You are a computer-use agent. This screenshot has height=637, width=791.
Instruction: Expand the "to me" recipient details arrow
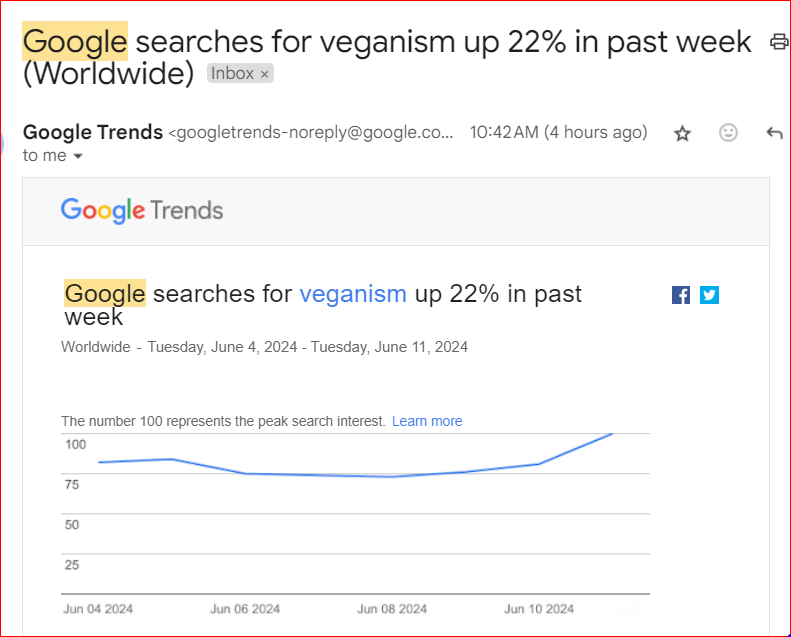click(78, 157)
